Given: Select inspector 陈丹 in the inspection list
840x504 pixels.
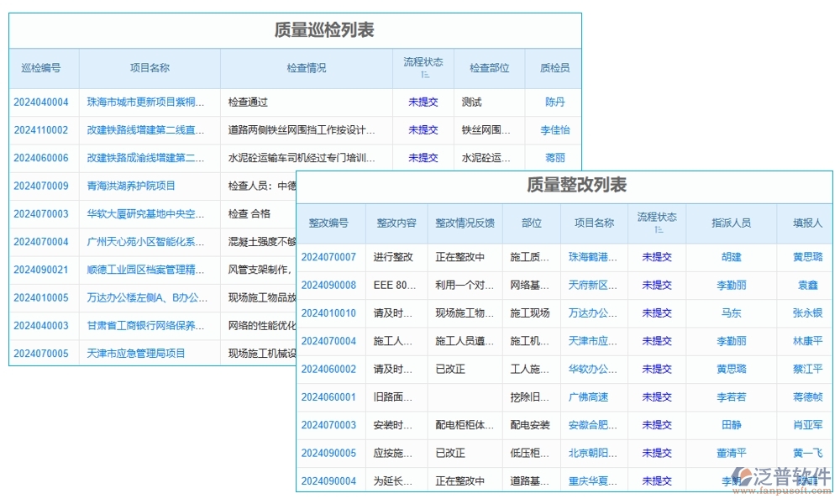Looking at the screenshot, I should click(x=555, y=102).
